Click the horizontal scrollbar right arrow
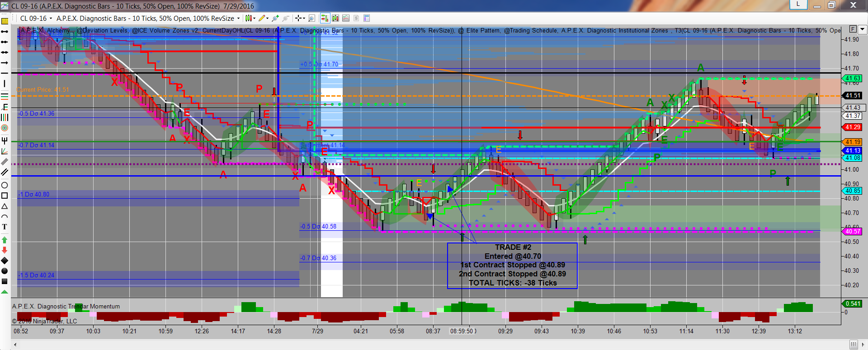 pos(863,345)
